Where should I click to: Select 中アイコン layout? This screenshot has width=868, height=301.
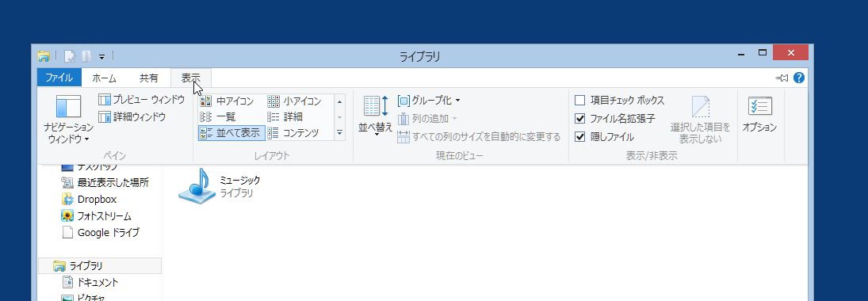[x=227, y=101]
